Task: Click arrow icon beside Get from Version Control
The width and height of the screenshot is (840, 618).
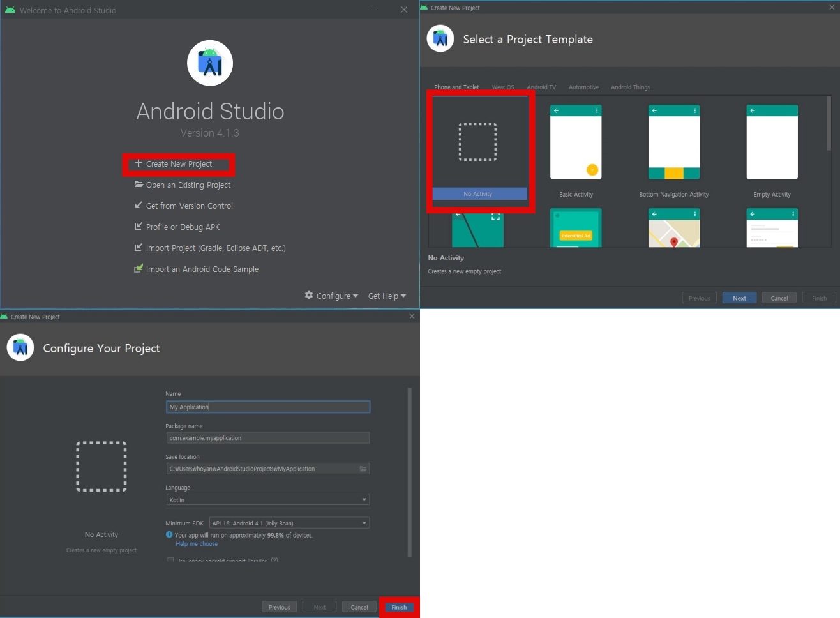Action: 139,206
